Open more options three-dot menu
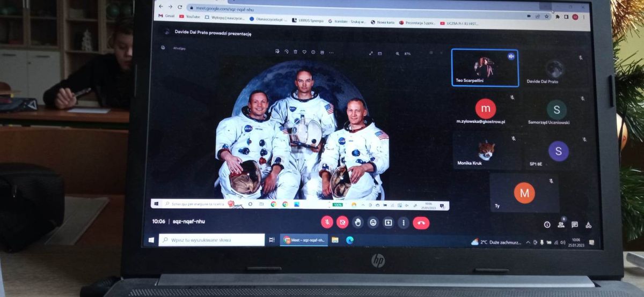This screenshot has height=297, width=644. 404,222
